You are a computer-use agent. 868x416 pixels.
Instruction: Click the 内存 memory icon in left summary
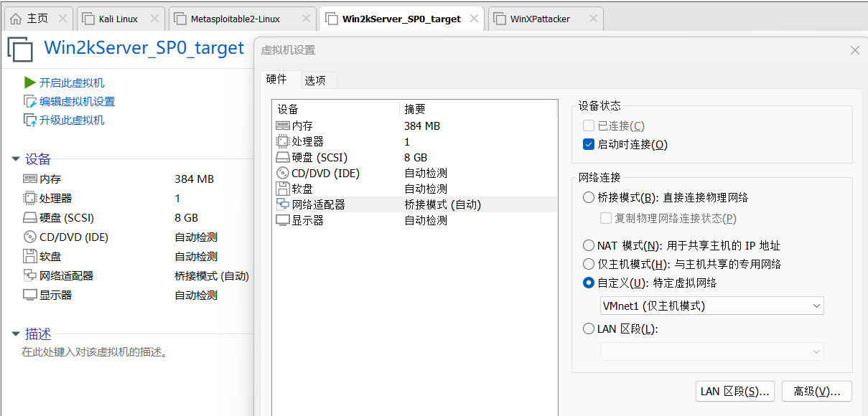(29, 179)
